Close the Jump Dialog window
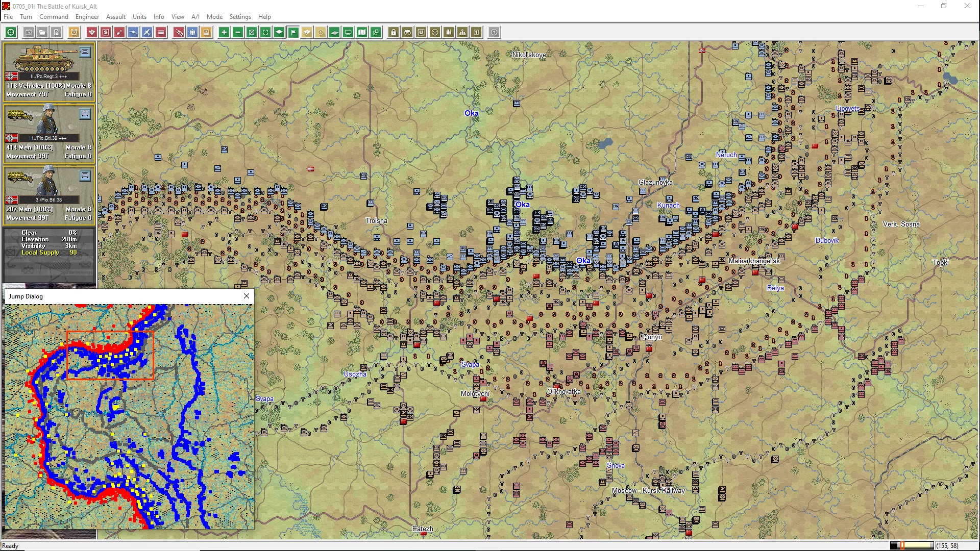The width and height of the screenshot is (980, 551). pos(247,296)
